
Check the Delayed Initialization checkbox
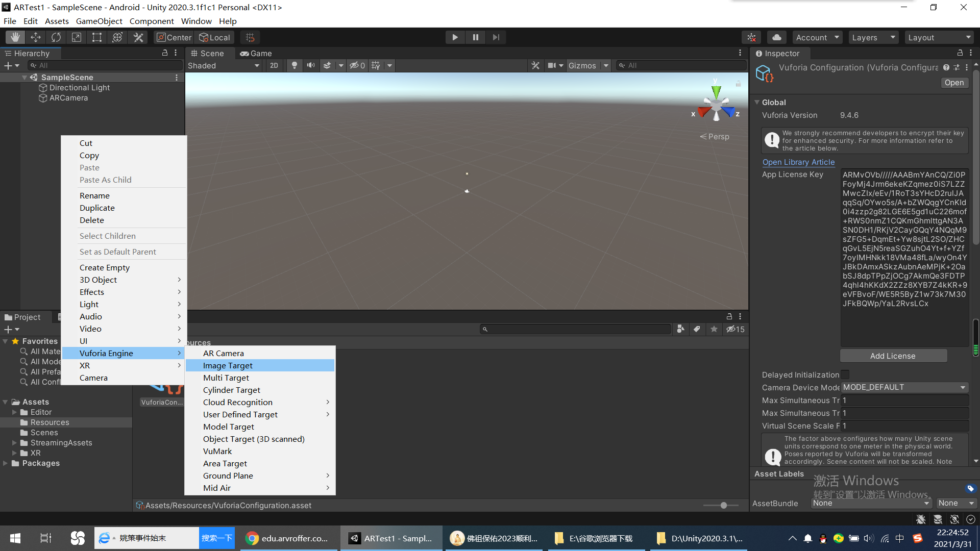845,374
